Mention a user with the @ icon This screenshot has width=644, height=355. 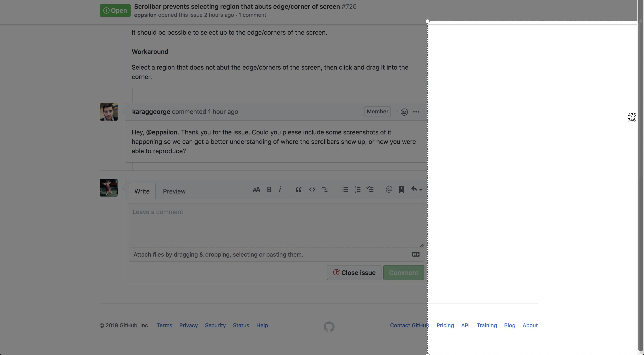click(x=389, y=189)
